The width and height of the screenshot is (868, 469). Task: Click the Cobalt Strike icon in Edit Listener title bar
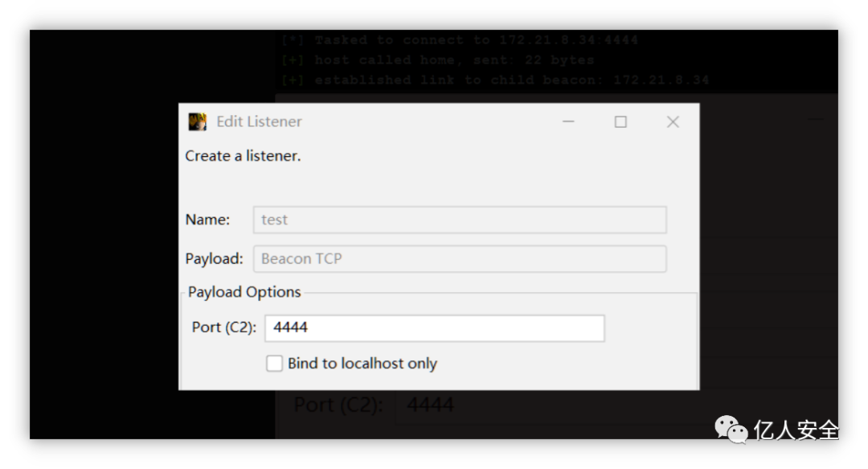197,121
